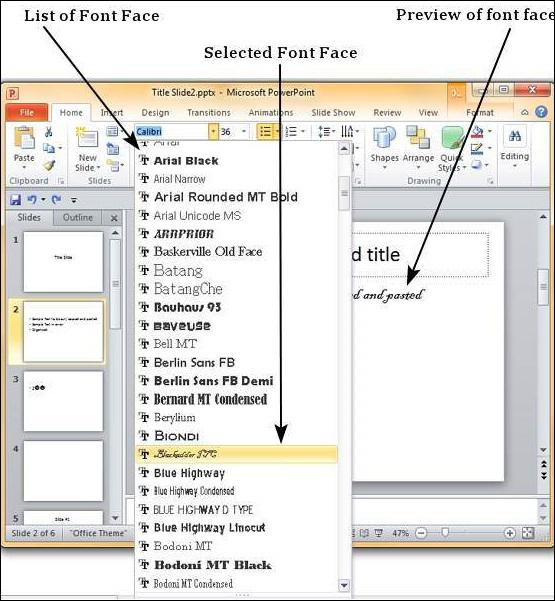Click the blue Help question mark icon
The height and width of the screenshot is (601, 555).
coord(541,112)
